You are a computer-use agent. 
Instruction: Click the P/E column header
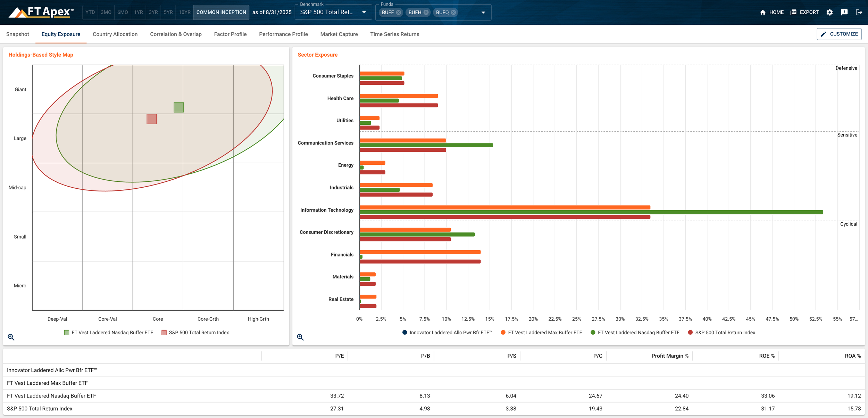tap(339, 356)
